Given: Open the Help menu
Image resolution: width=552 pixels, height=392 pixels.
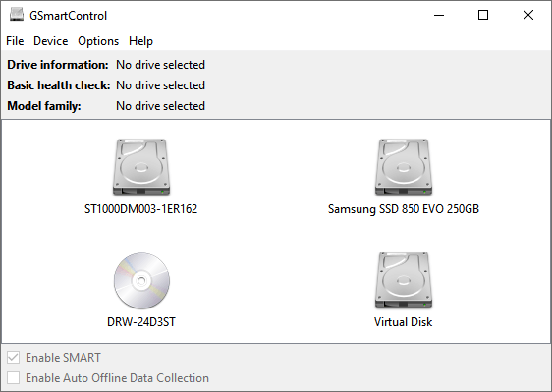Looking at the screenshot, I should coord(140,41).
